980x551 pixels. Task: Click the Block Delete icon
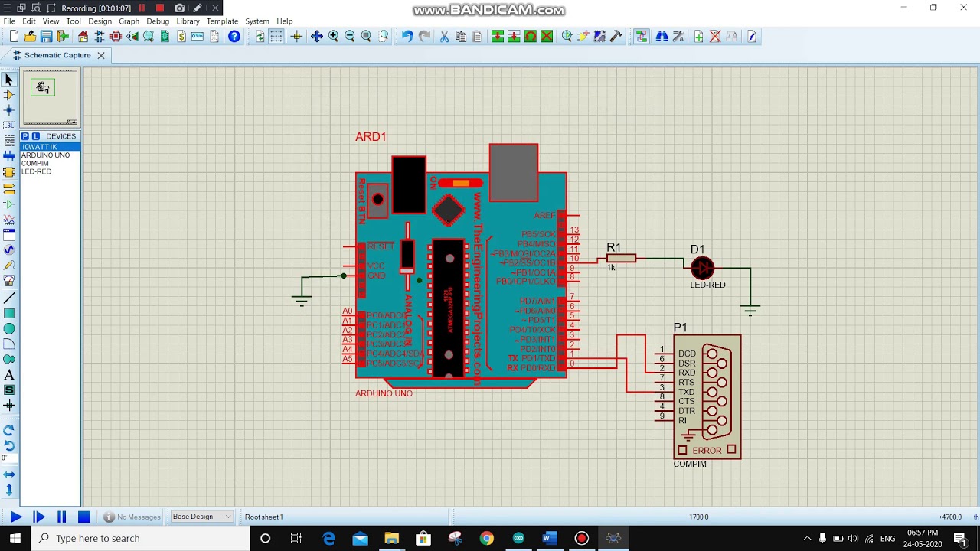click(x=547, y=37)
